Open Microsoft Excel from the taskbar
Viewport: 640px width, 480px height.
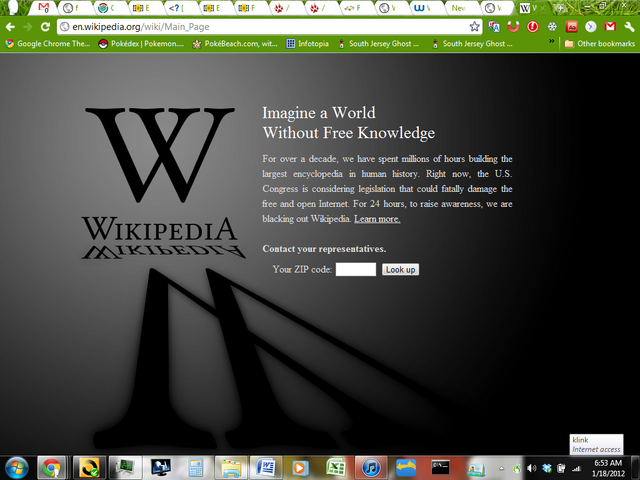[336, 468]
